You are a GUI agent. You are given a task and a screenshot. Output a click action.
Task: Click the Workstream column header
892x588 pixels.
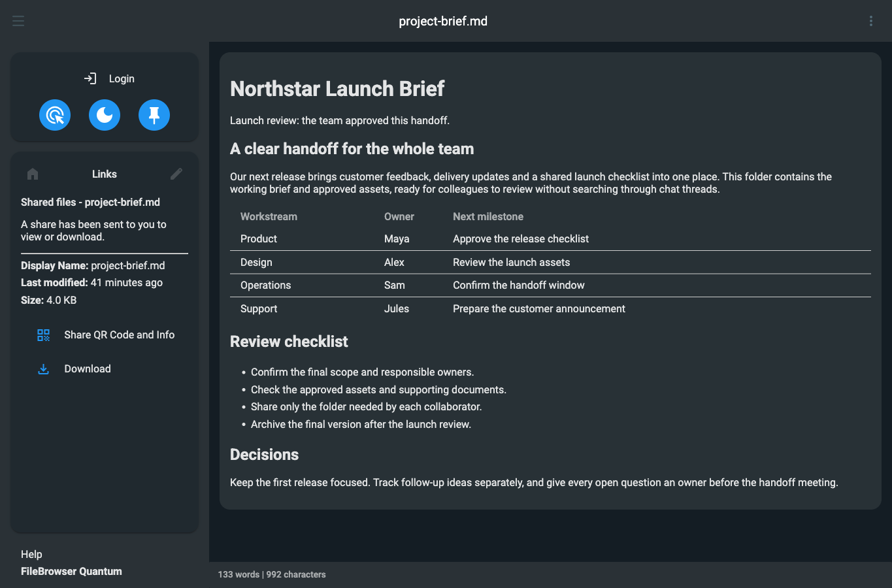tap(269, 216)
